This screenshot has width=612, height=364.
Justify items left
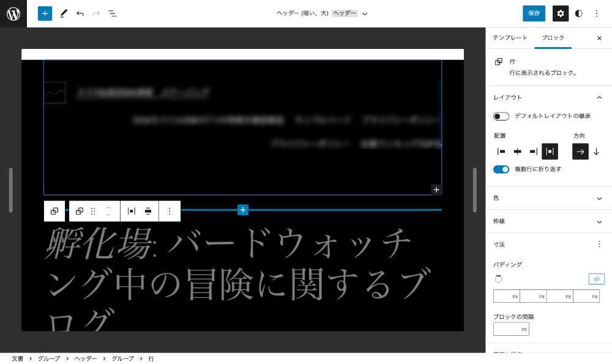pos(501,151)
